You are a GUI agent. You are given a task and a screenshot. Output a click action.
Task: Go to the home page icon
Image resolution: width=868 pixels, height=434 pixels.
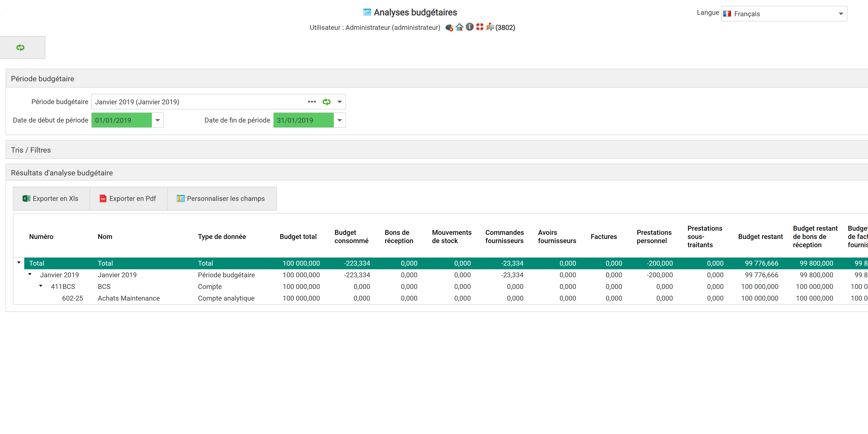click(x=459, y=27)
